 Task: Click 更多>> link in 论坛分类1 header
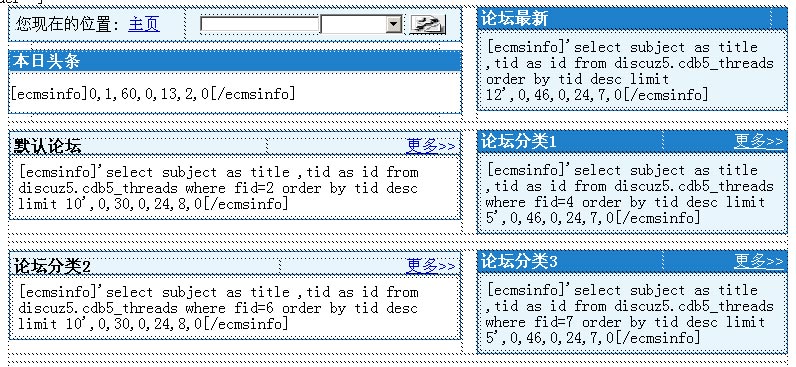coord(759,141)
